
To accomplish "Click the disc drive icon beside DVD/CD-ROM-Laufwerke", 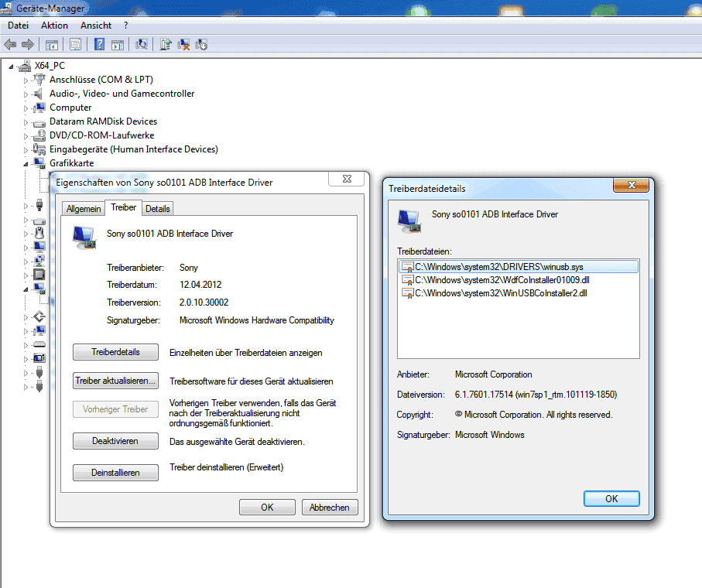I will pyautogui.click(x=39, y=135).
